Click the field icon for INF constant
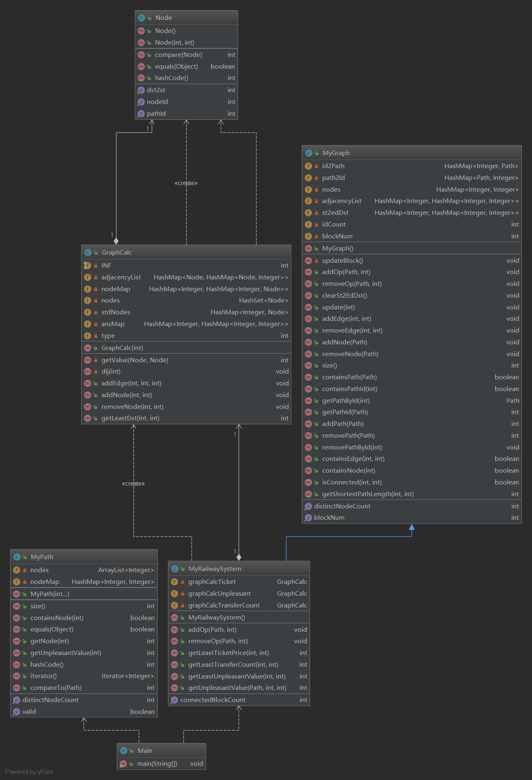The image size is (532, 780). tap(87, 266)
